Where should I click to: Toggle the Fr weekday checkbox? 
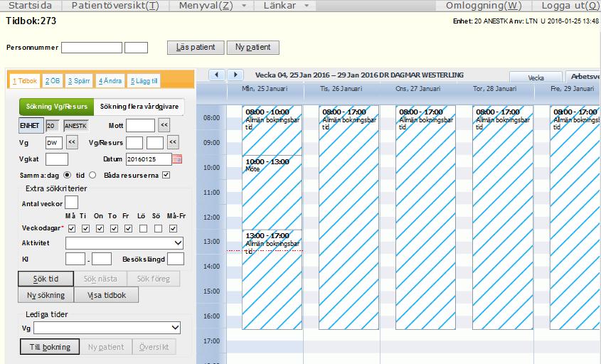(x=129, y=228)
